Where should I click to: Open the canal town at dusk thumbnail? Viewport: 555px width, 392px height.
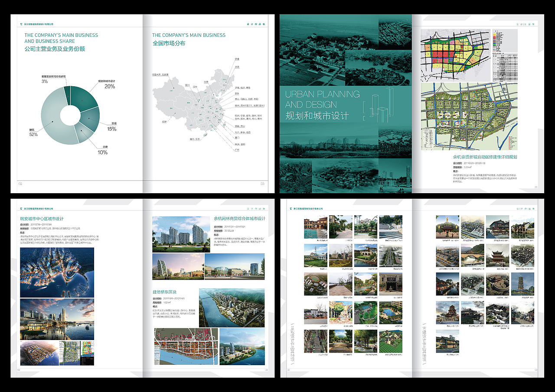pyautogui.click(x=447, y=284)
